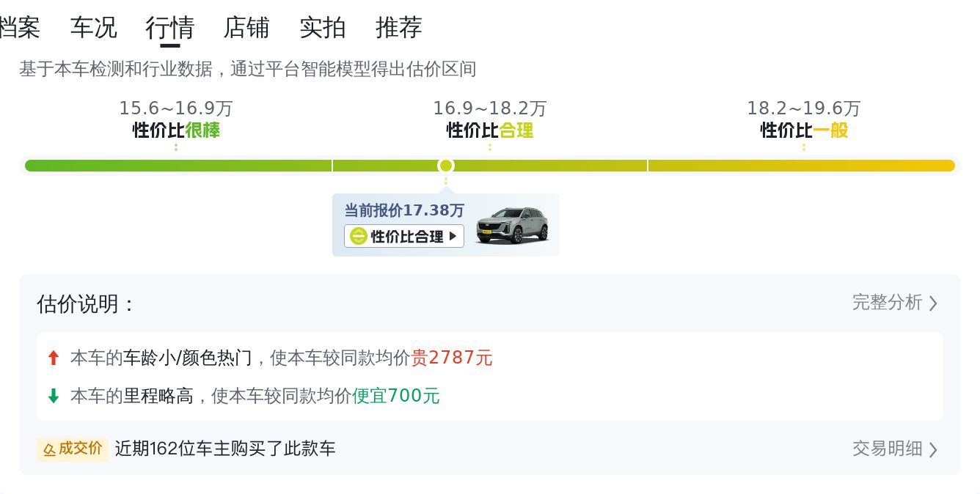Click the car thumbnail image
Image resolution: width=980 pixels, height=494 pixels.
click(512, 225)
